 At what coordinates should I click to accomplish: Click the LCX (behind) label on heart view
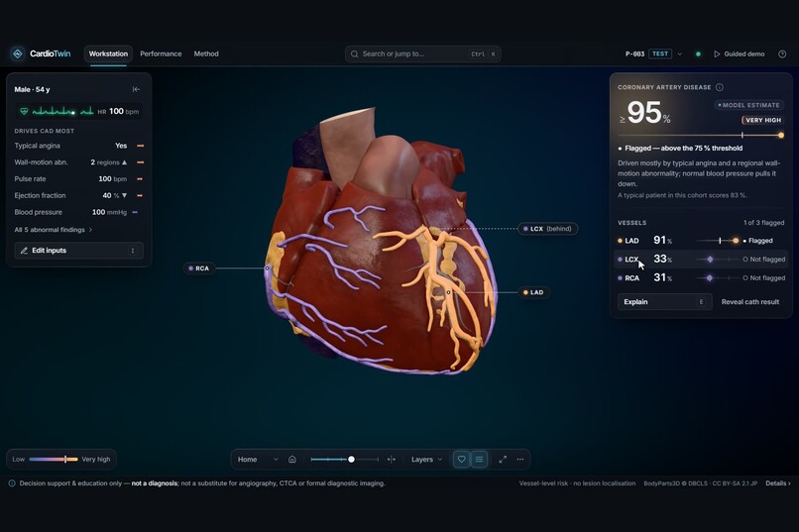pos(548,229)
